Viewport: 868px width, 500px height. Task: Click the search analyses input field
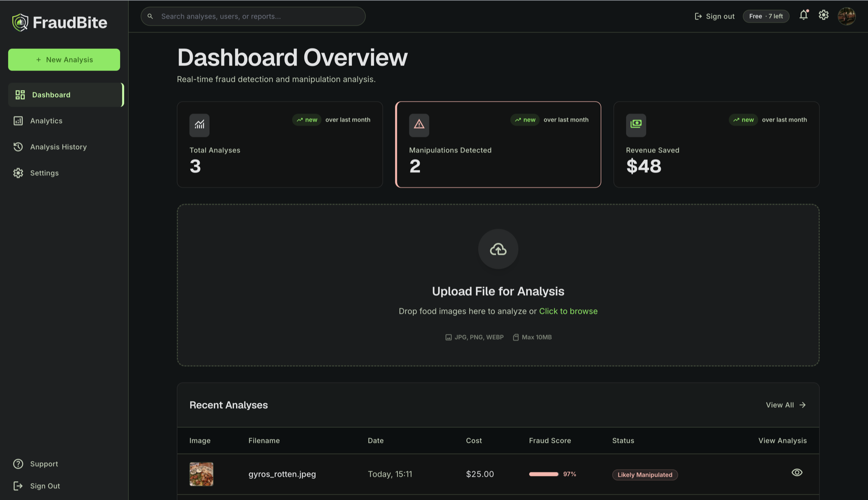pos(253,16)
